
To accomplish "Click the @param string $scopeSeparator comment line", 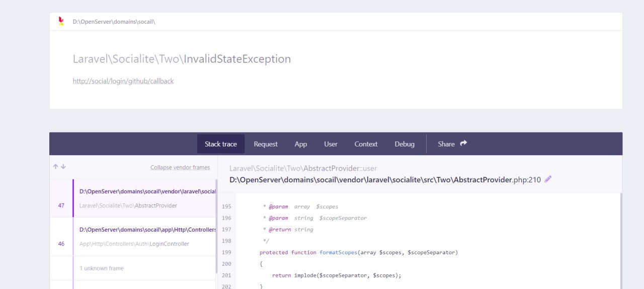I will 314,218.
